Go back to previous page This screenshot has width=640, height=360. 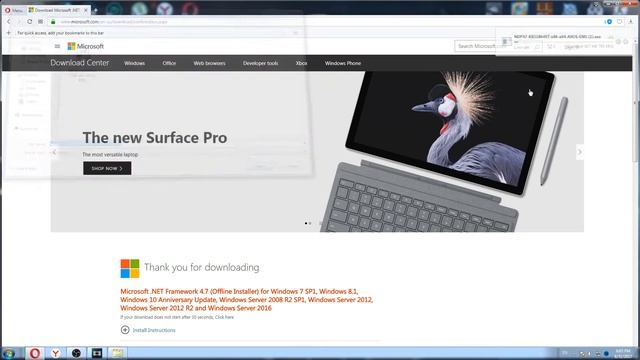click(x=9, y=22)
